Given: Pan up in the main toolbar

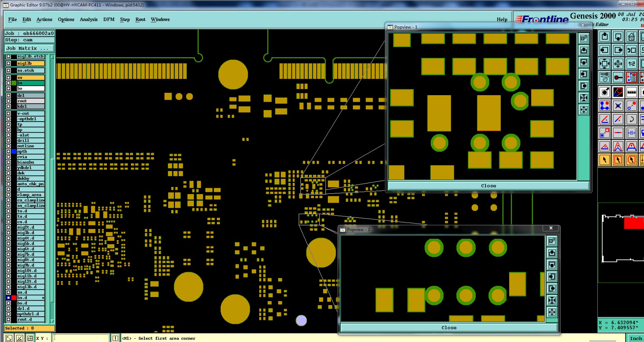Looking at the screenshot, I should point(605,36).
